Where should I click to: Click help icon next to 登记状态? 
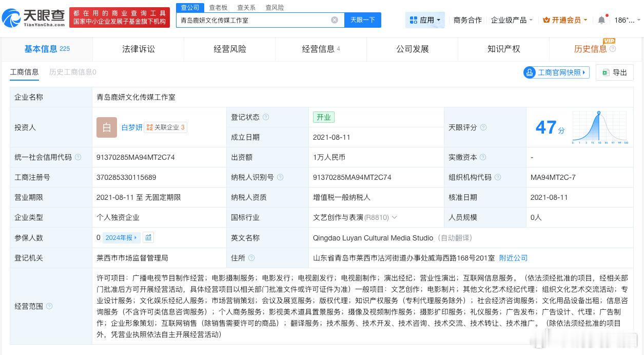(x=266, y=117)
